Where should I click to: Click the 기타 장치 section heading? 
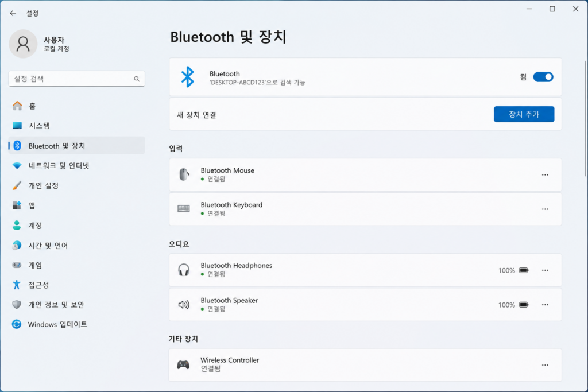click(183, 339)
